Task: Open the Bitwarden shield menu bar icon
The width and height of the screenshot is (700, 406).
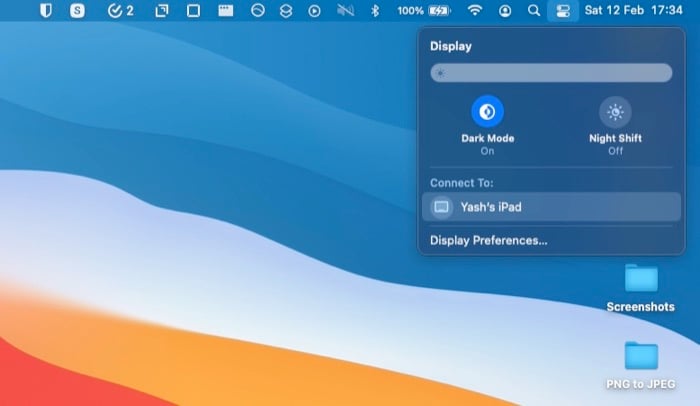Action: pyautogui.click(x=46, y=10)
